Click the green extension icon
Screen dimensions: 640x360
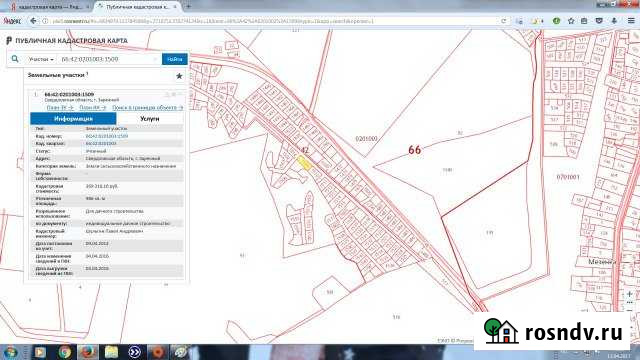pyautogui.click(x=556, y=21)
